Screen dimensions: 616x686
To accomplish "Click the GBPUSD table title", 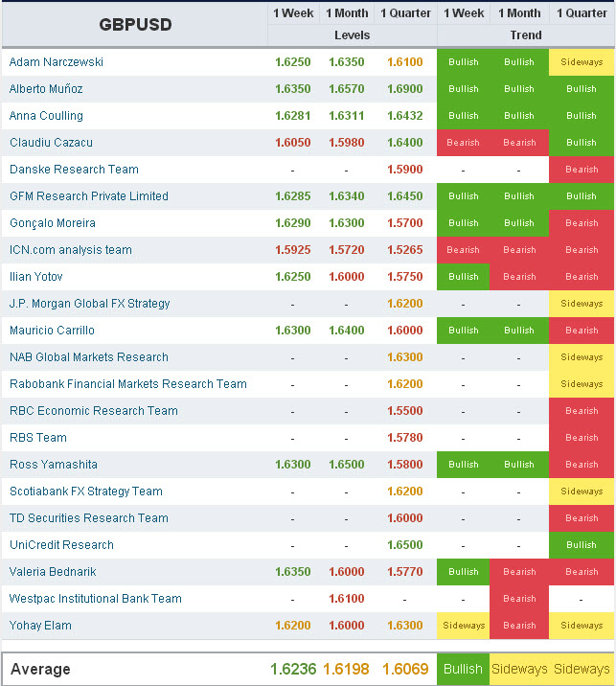I will (x=135, y=25).
